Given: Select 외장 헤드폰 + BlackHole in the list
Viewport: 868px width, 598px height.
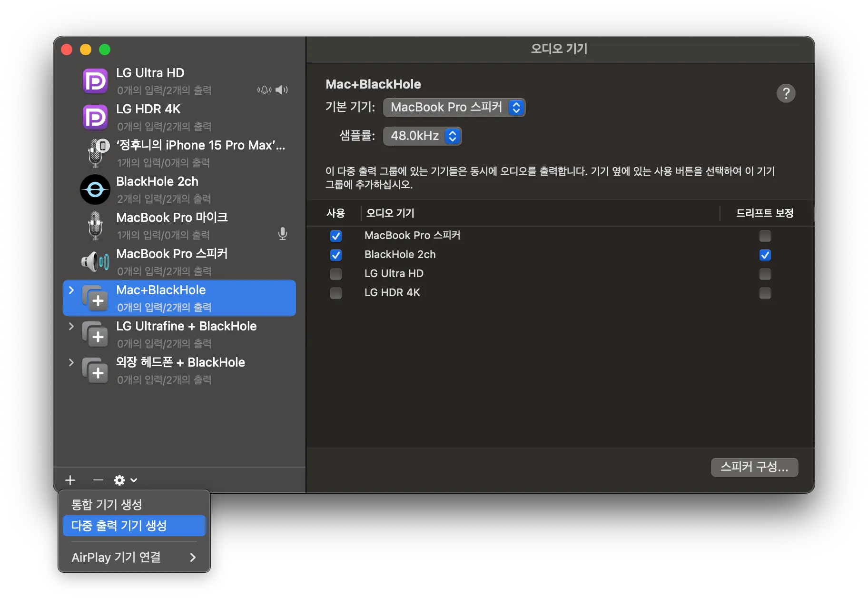Looking at the screenshot, I should point(179,370).
